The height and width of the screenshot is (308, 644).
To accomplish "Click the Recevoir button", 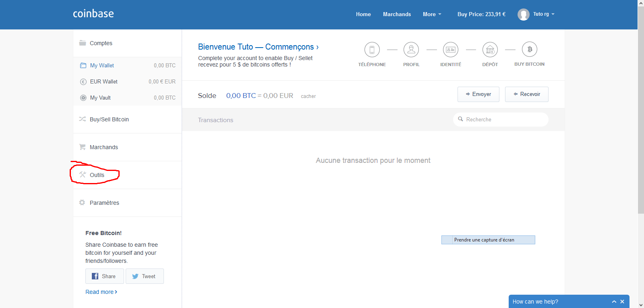I will (527, 94).
